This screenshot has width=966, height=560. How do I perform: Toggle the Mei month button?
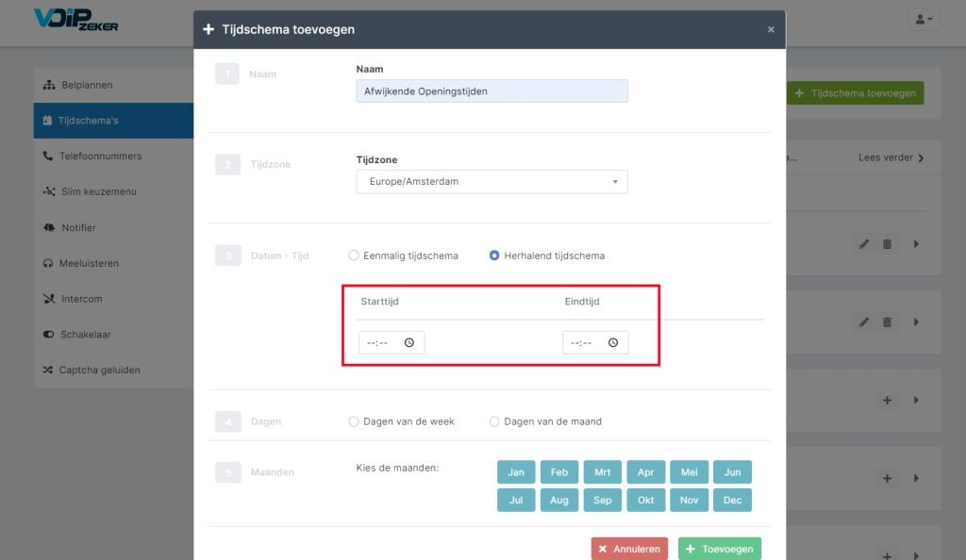click(x=690, y=472)
